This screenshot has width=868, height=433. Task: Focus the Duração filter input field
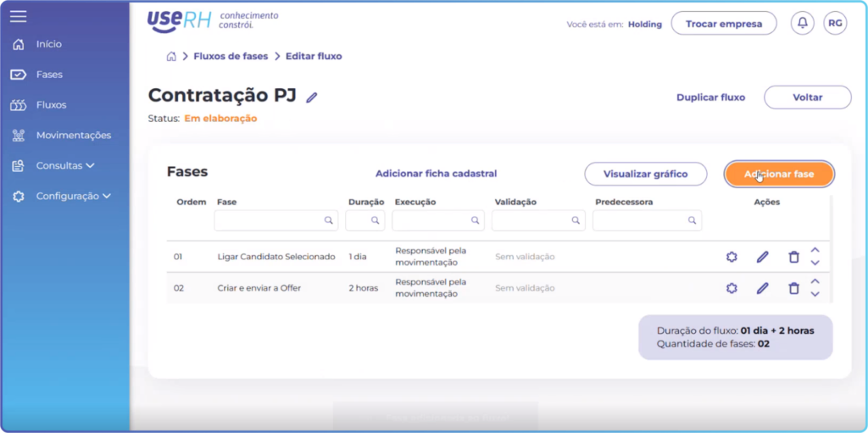click(x=364, y=220)
